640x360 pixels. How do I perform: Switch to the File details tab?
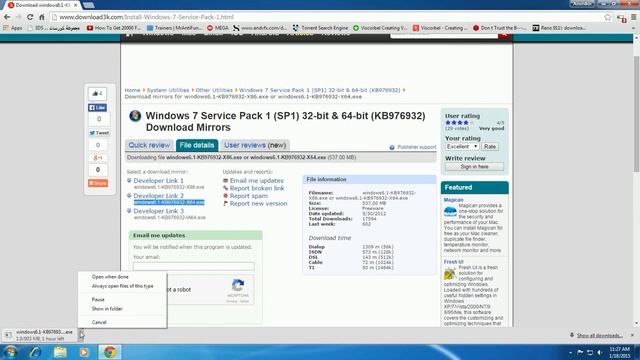click(197, 145)
